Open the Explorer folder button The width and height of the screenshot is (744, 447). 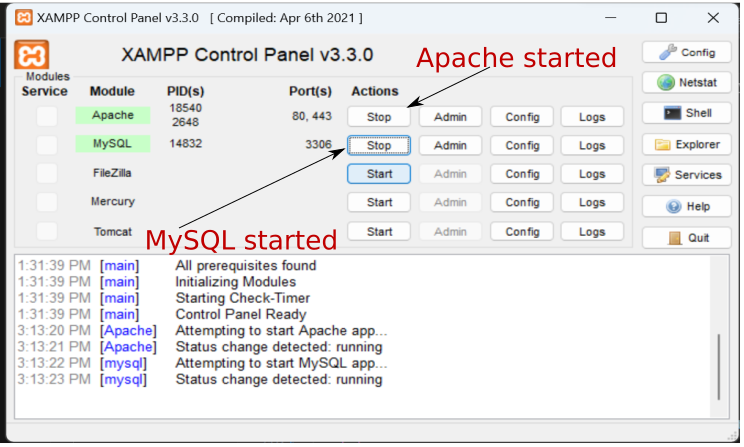pyautogui.click(x=687, y=144)
